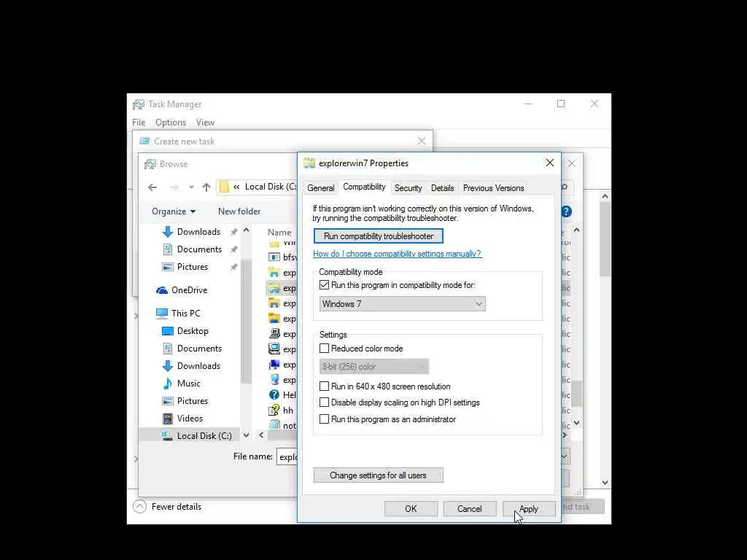
Task: Open the Organize dropdown menu
Action: [x=174, y=211]
